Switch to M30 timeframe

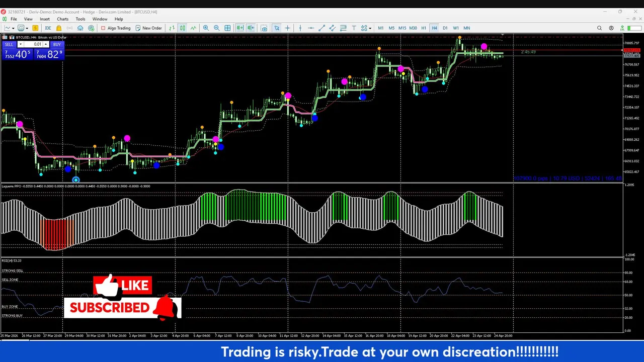tap(413, 28)
